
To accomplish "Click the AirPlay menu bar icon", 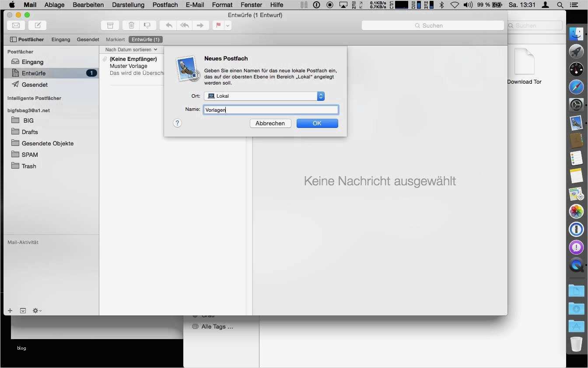I will tap(343, 5).
